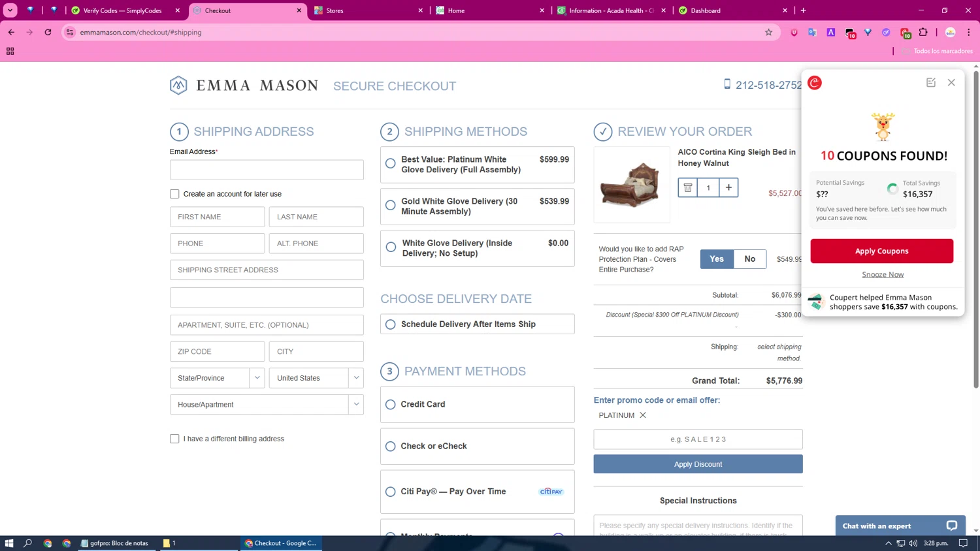Switch to the Dashboard tab
980x551 pixels.
tap(733, 10)
